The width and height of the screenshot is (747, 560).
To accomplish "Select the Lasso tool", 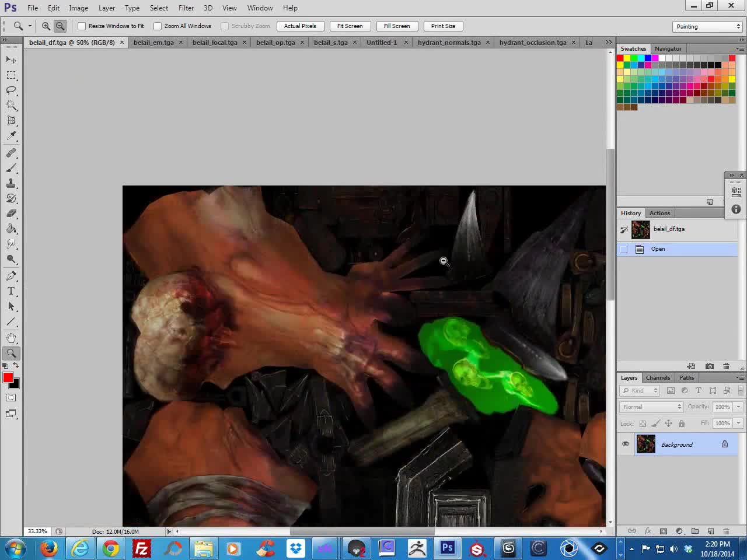I will coord(11,90).
